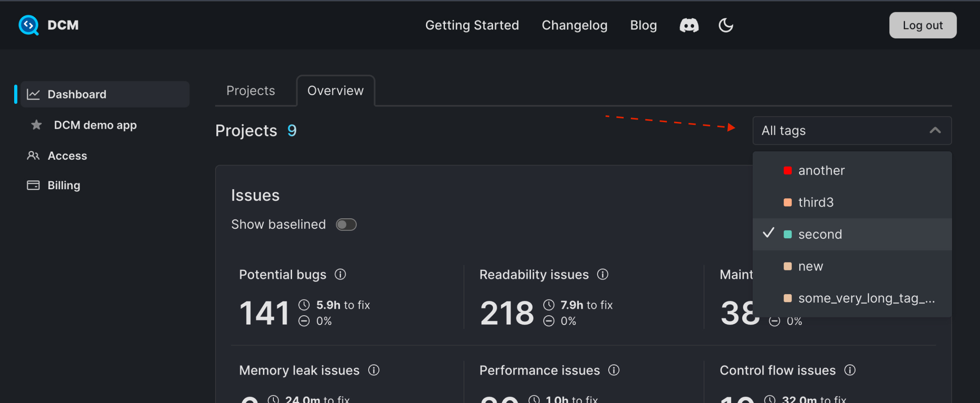Open the Getting Started link
This screenshot has height=403, width=980.
click(472, 25)
